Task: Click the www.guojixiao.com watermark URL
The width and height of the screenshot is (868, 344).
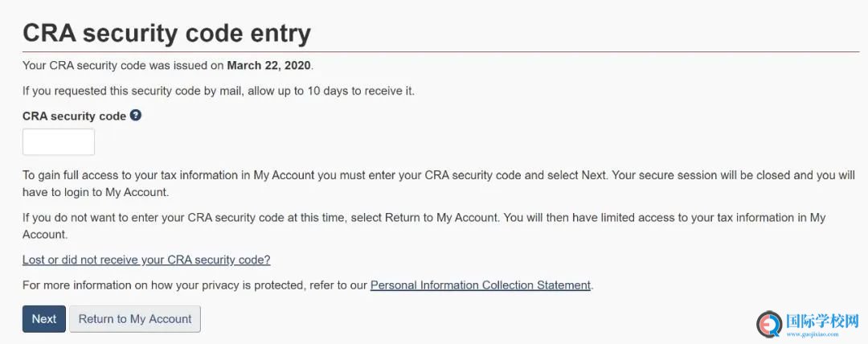Action: pos(813,334)
